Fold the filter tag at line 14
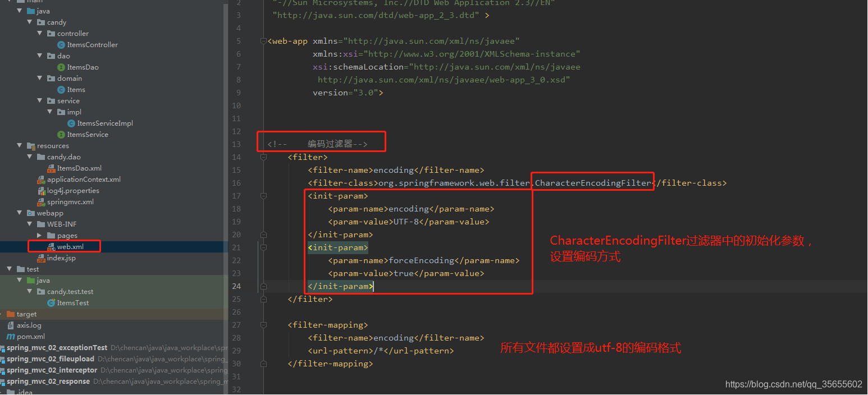 pyautogui.click(x=263, y=157)
